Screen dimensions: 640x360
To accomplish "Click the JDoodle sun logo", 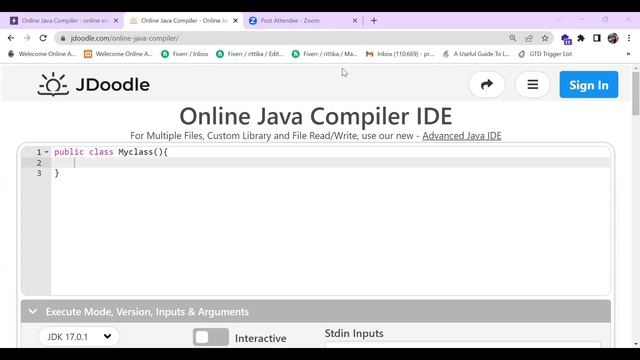I will (x=53, y=84).
